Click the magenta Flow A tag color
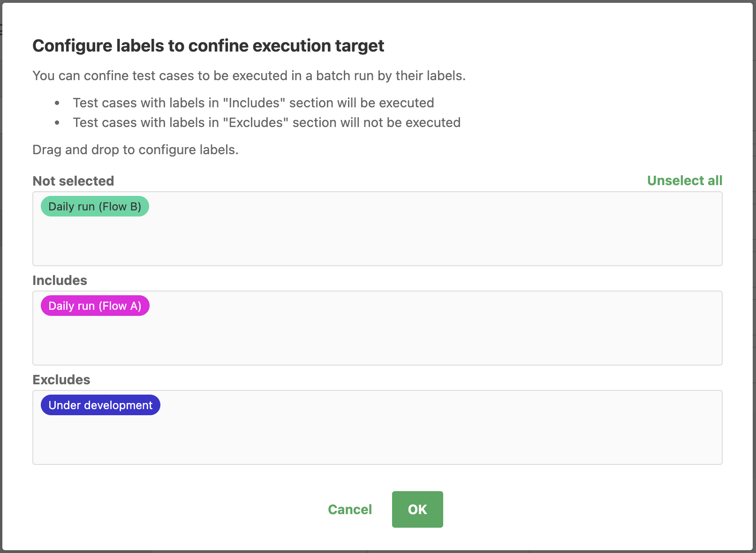Image resolution: width=756 pixels, height=553 pixels. [95, 306]
